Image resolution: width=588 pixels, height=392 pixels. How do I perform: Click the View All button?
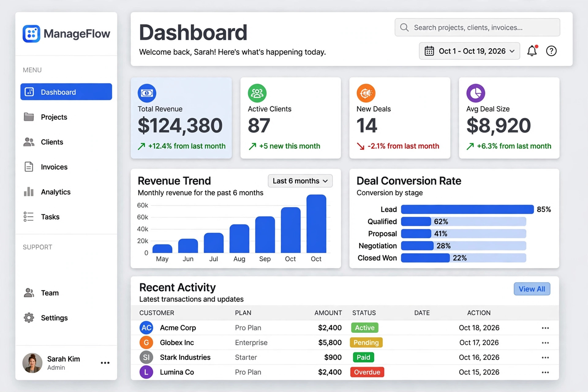[532, 289]
